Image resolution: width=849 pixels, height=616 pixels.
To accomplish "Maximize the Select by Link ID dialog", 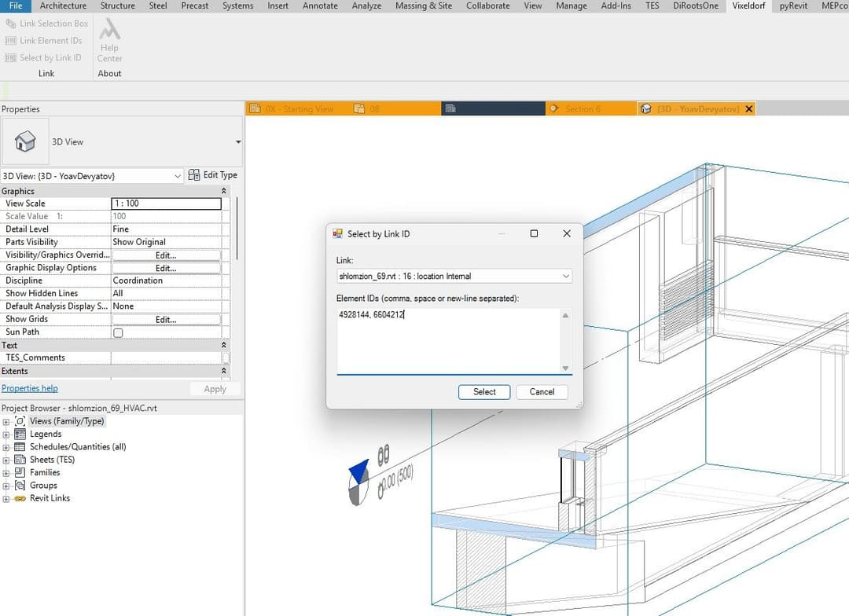I will click(534, 233).
